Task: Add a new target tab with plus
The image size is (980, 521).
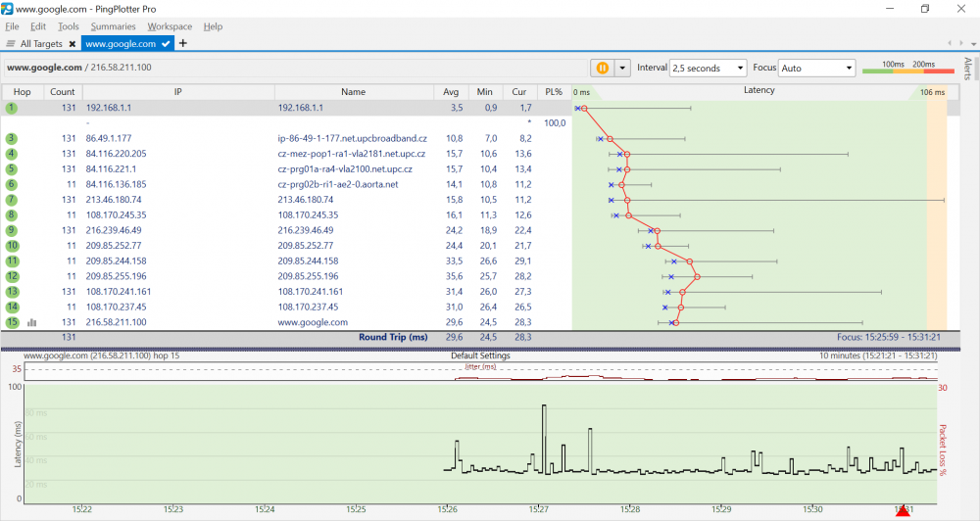Action: [x=182, y=43]
